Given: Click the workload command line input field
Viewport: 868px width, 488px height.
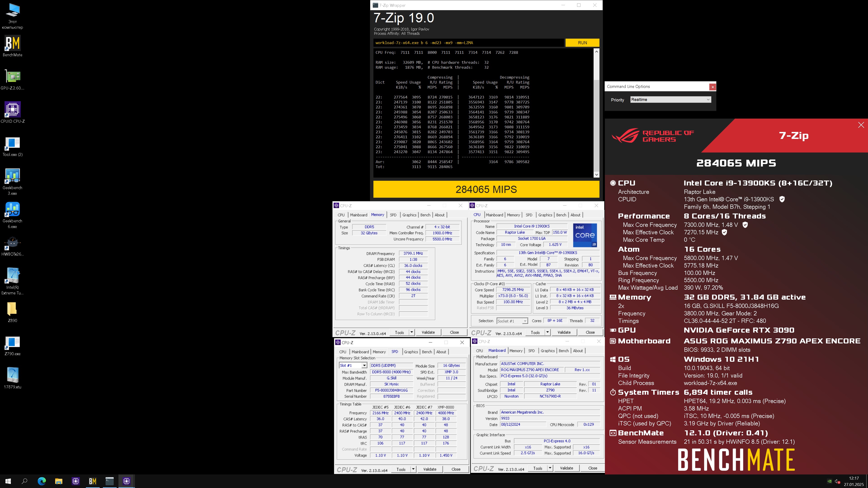Looking at the screenshot, I should (x=468, y=43).
